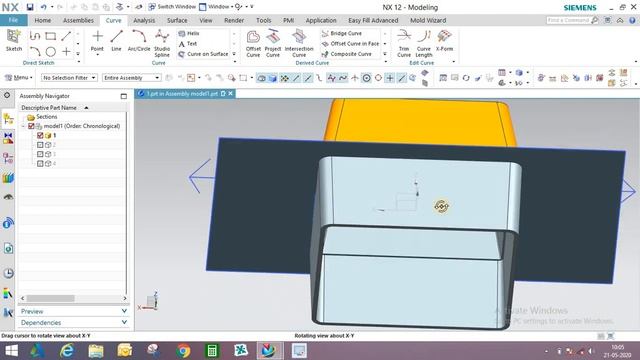Open the Window dropdown in title bar
Viewport: 640px width, 360px height.
(218, 7)
